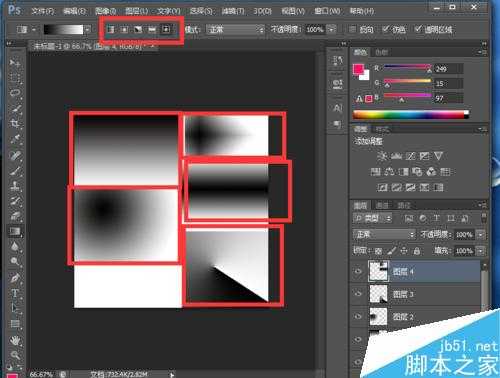Select the Crop tool

coord(15,124)
